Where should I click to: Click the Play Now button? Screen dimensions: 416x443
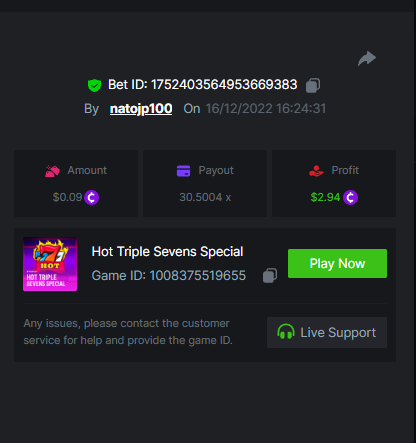[x=337, y=263]
